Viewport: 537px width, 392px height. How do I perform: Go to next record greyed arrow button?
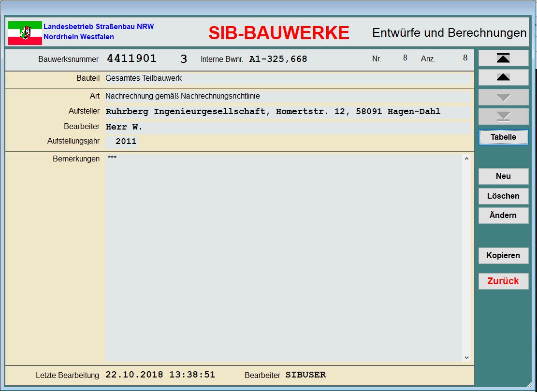point(503,97)
